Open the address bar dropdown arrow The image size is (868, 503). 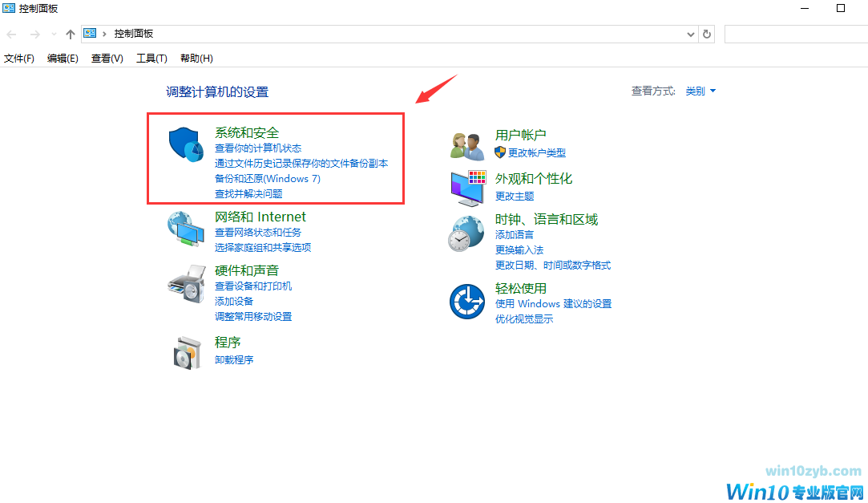tap(690, 33)
